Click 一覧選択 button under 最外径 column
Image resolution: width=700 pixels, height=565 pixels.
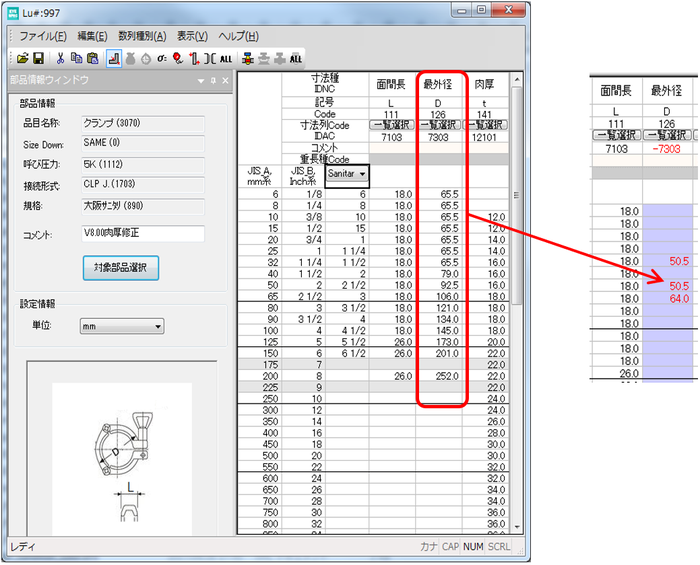(x=441, y=125)
